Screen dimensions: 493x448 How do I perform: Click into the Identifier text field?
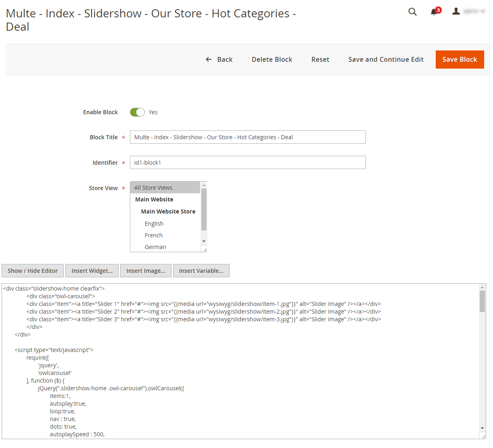coord(248,163)
